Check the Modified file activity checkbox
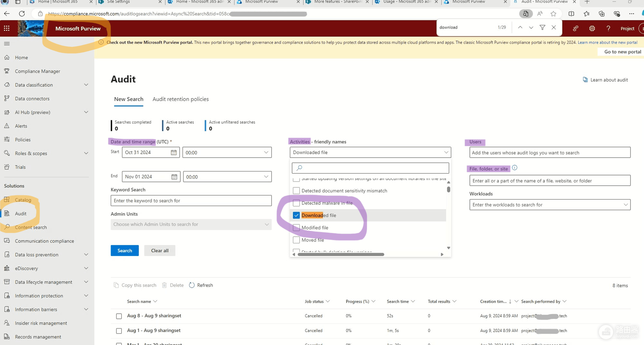Viewport: 644px width, 345px height. (x=296, y=228)
